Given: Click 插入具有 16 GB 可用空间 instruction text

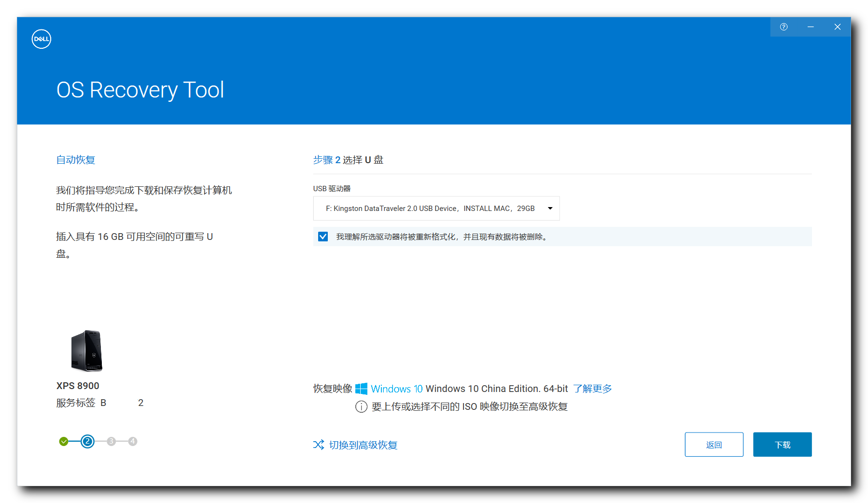Looking at the screenshot, I should tap(135, 245).
